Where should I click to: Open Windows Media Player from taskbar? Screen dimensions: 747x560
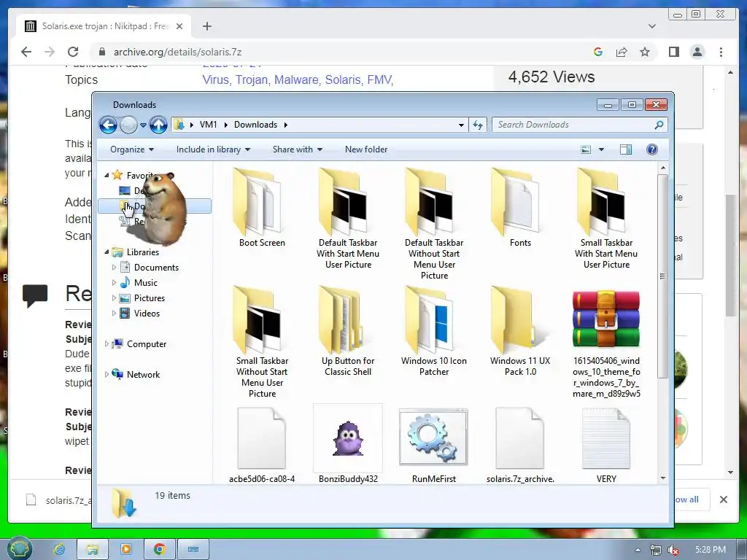coord(126,549)
